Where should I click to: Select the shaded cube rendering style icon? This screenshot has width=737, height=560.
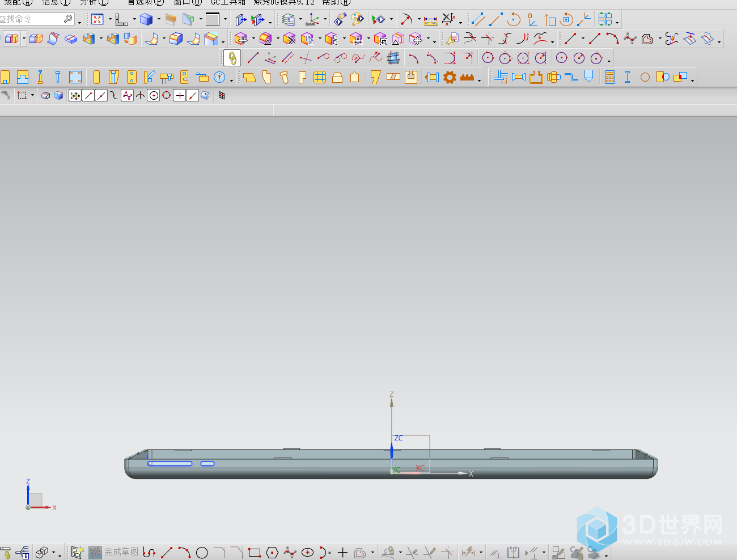pos(146,20)
